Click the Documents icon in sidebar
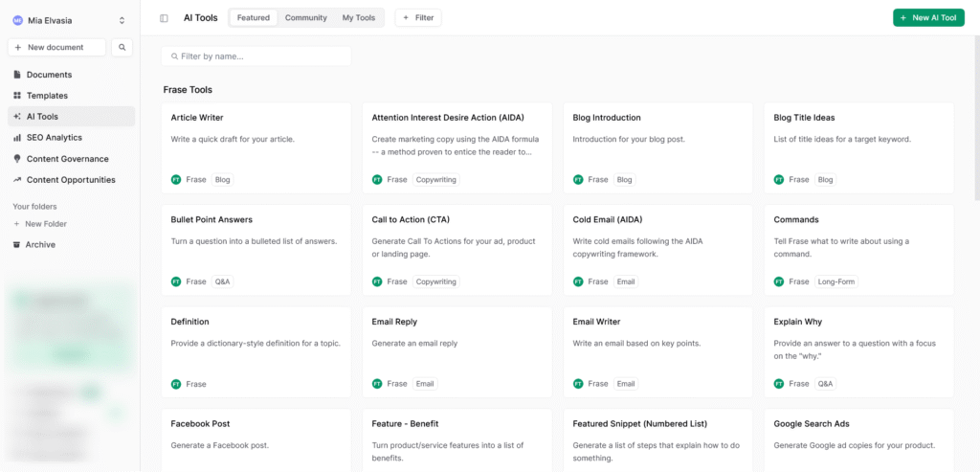The width and height of the screenshot is (980, 472). coord(17,75)
